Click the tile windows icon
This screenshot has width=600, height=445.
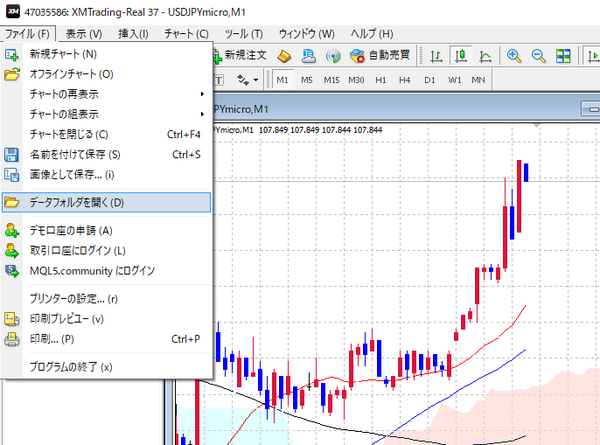coord(566,55)
